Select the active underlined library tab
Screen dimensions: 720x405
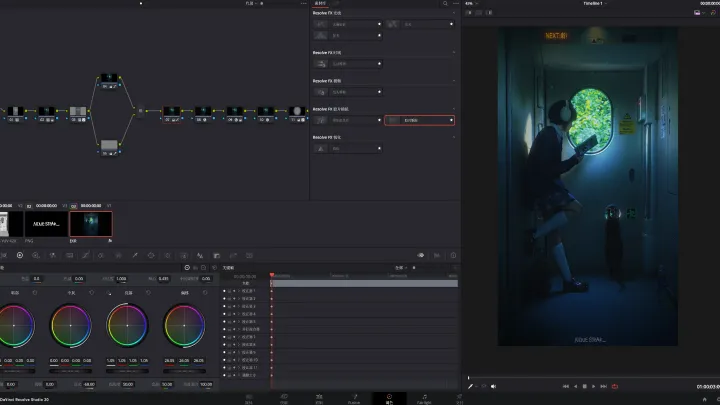(320, 4)
